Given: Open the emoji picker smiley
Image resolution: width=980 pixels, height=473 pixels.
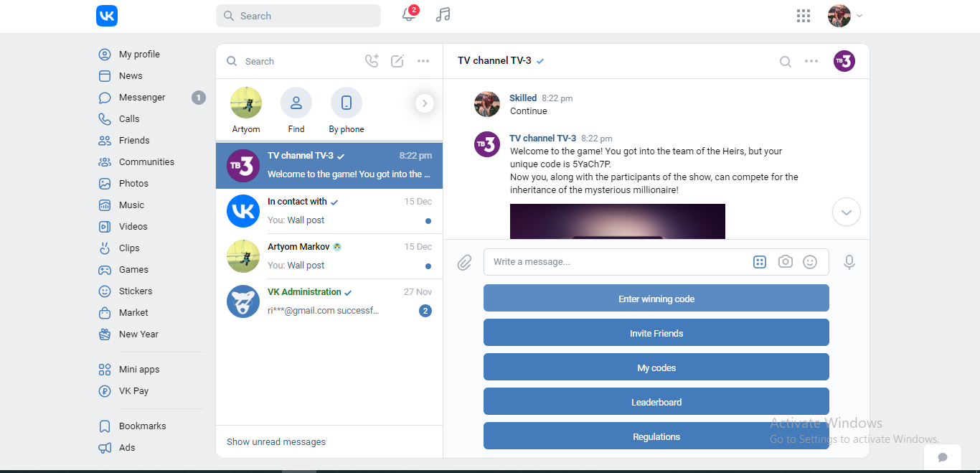Looking at the screenshot, I should coord(810,262).
